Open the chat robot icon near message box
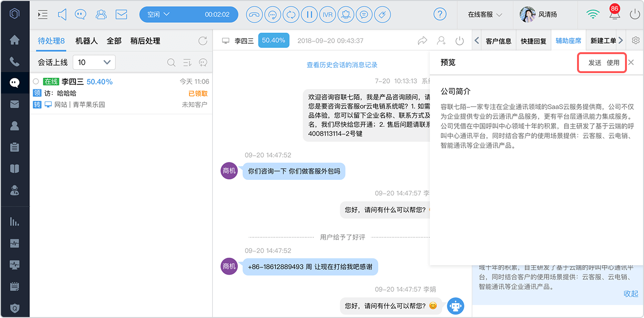Viewport: 644px width, 318px height. 456,306
